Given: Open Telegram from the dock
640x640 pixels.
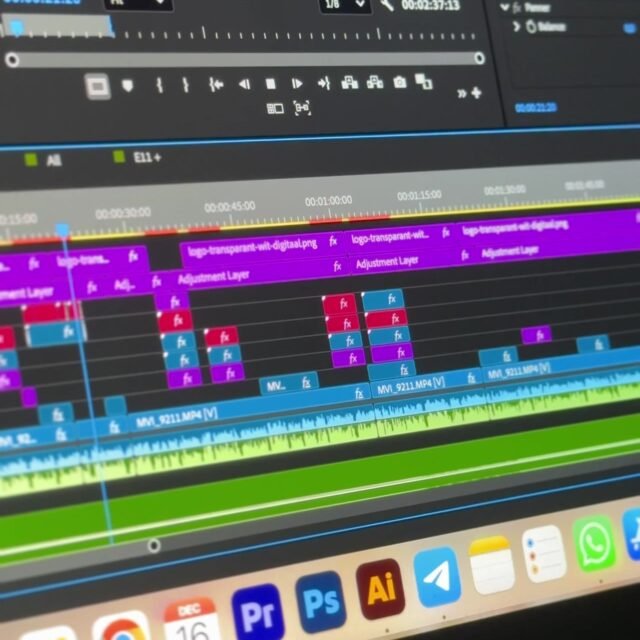Looking at the screenshot, I should pyautogui.click(x=437, y=576).
